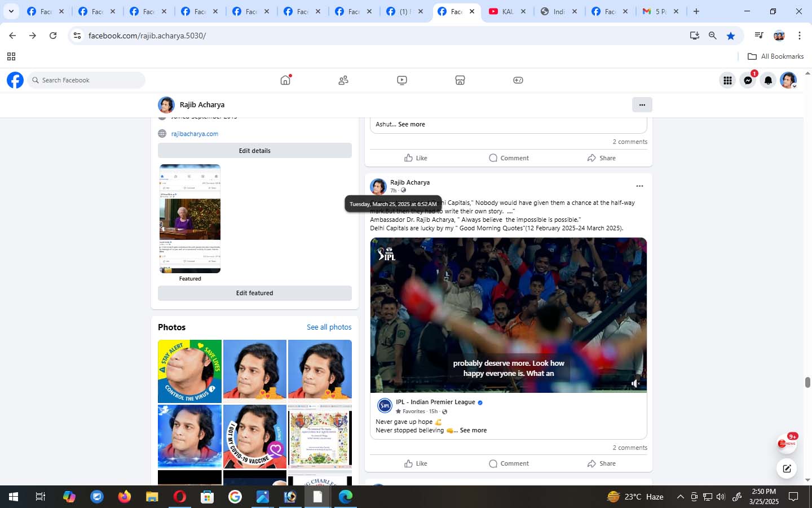Click 2 comments under the IPL post

point(630,448)
